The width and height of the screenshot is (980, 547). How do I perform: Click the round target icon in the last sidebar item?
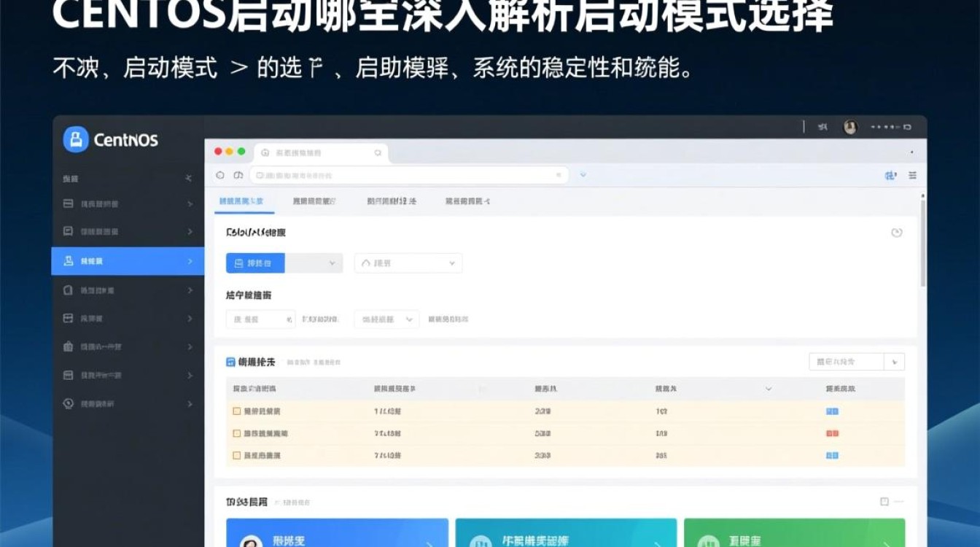(x=69, y=403)
